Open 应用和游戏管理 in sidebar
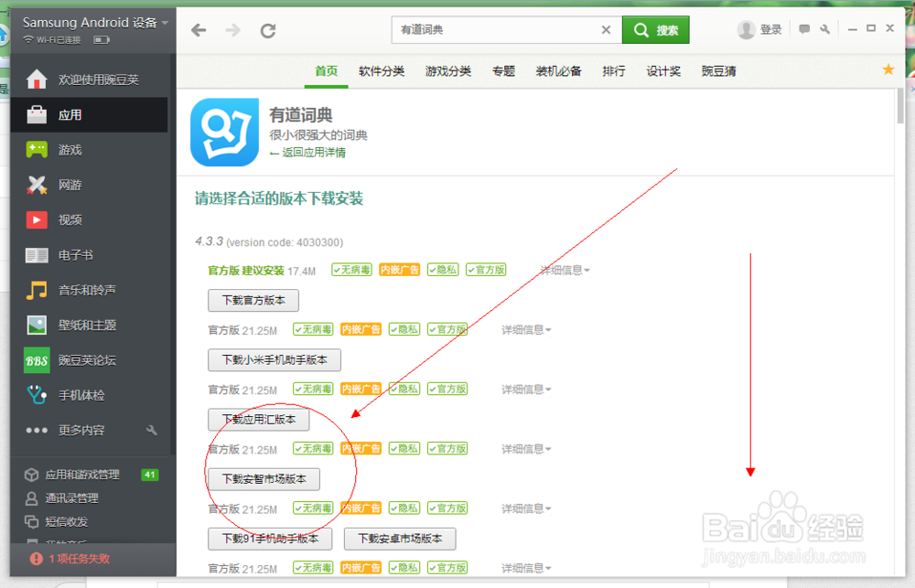915x588 pixels. 81,475
